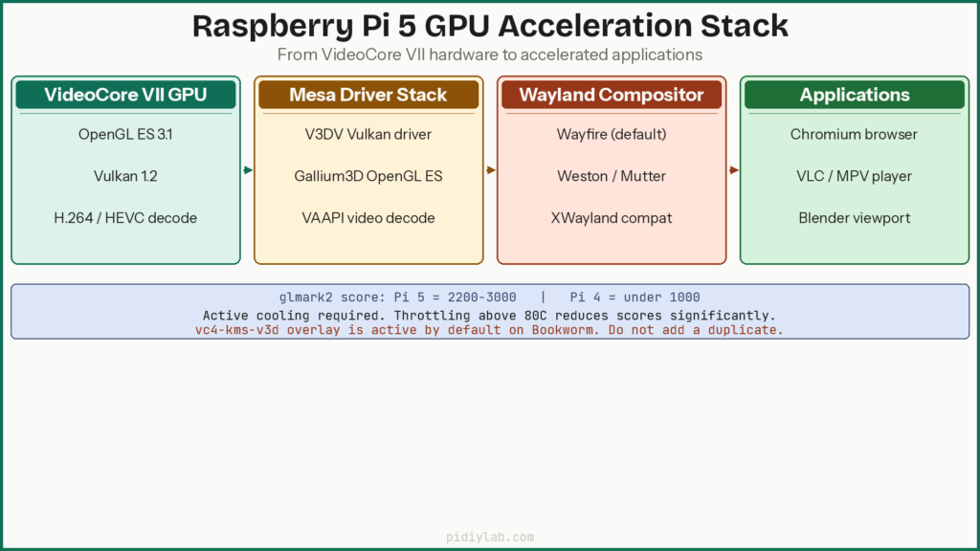
Task: Switch to the Applications section
Action: [x=854, y=95]
